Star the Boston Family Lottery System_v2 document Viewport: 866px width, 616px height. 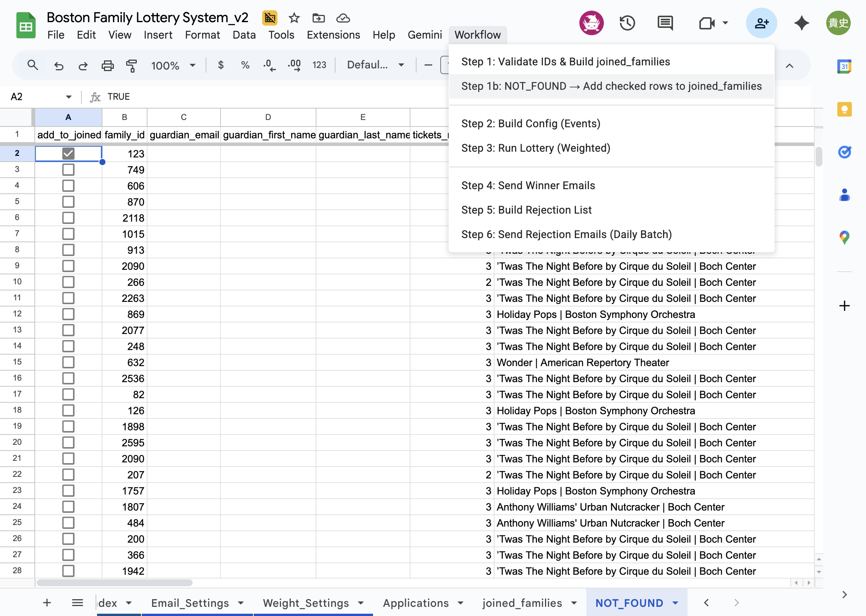(x=294, y=18)
